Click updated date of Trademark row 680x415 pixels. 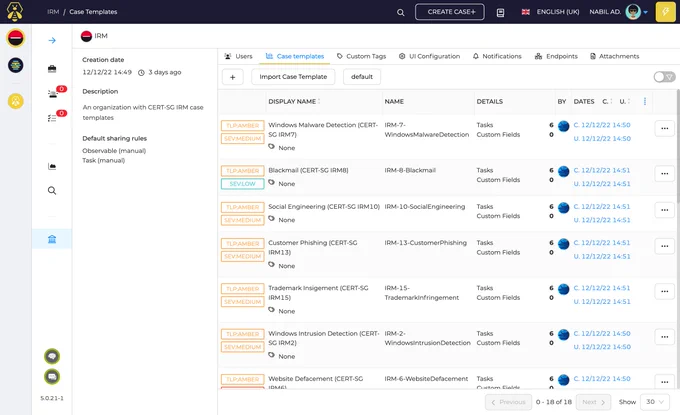point(602,301)
